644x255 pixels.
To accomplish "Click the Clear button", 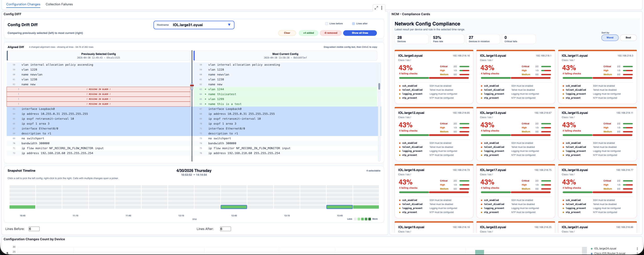I will pos(287,33).
